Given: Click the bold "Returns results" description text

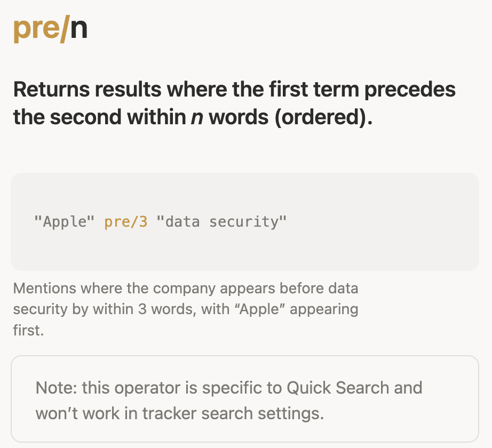Looking at the screenshot, I should [87, 90].
